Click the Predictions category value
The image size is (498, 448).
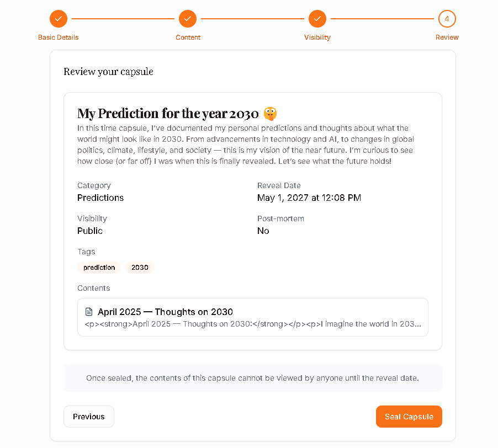pyautogui.click(x=100, y=198)
